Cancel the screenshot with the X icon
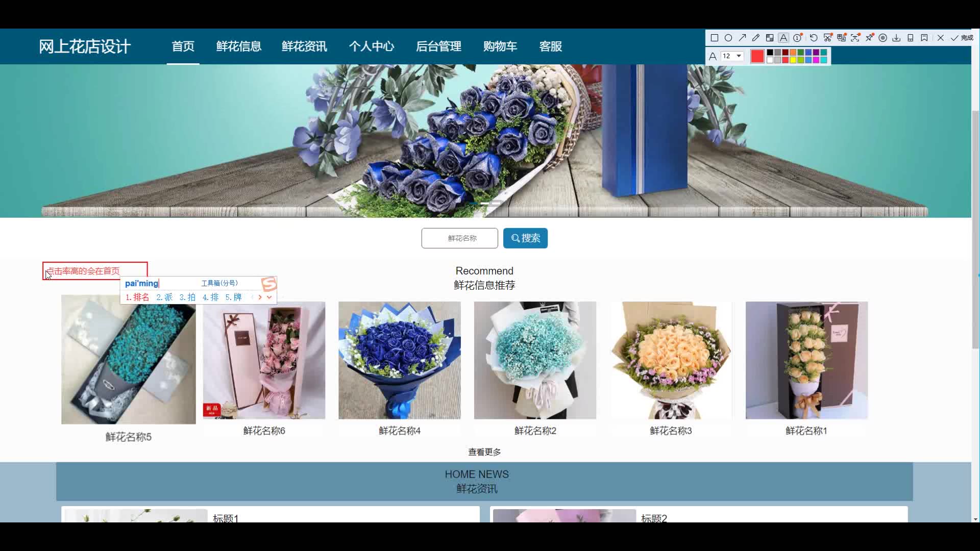 point(941,38)
